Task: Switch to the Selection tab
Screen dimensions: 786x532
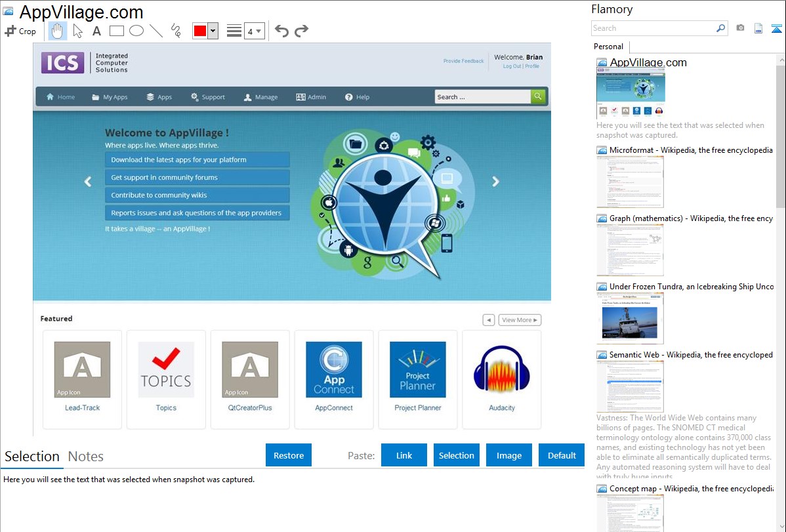Action: click(x=32, y=457)
